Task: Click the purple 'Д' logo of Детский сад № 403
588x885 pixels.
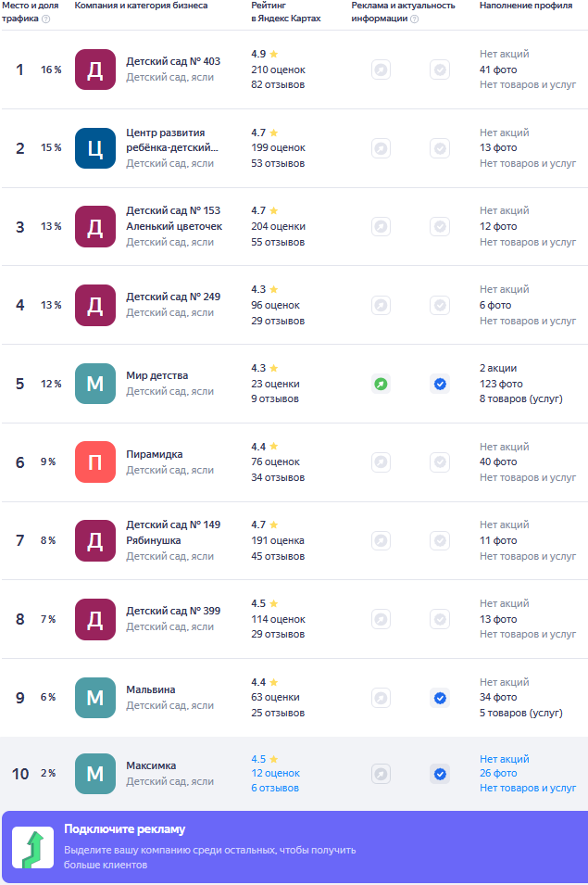Action: (x=95, y=70)
